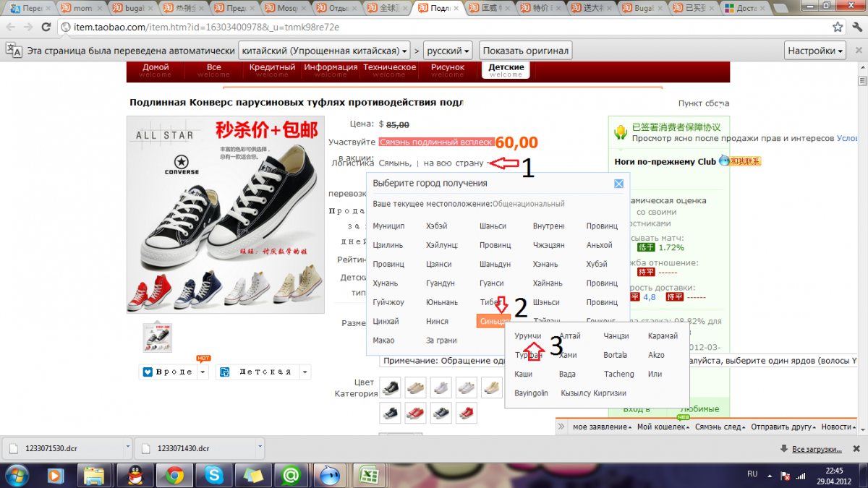This screenshot has height=488, width=868.
Task: Expand the Мой кошелек menu
Action: (663, 427)
